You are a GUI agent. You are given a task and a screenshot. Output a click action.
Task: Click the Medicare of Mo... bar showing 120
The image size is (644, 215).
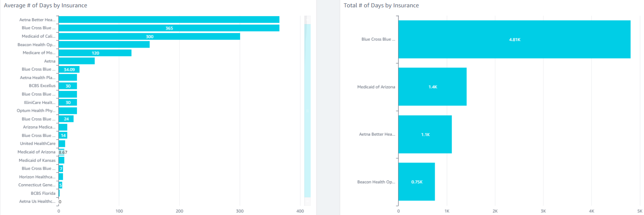(95, 53)
